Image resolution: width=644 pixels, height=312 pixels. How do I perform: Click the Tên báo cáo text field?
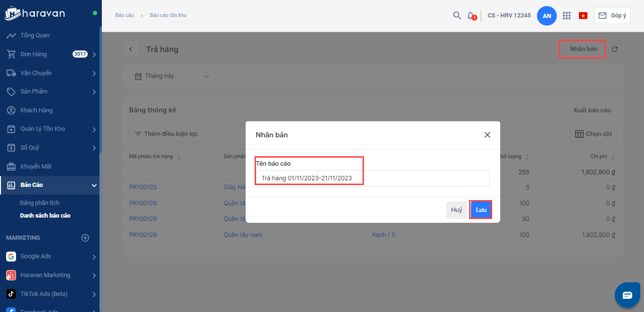(372, 178)
